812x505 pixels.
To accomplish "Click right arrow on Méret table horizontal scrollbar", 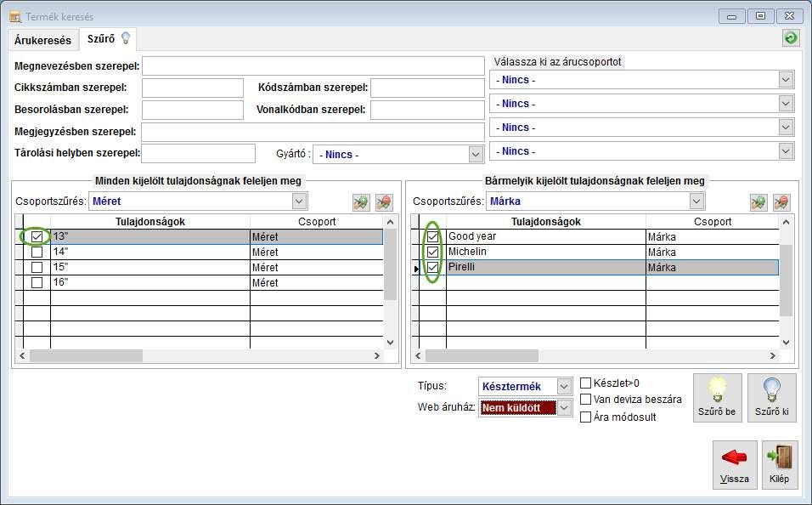I will [377, 355].
